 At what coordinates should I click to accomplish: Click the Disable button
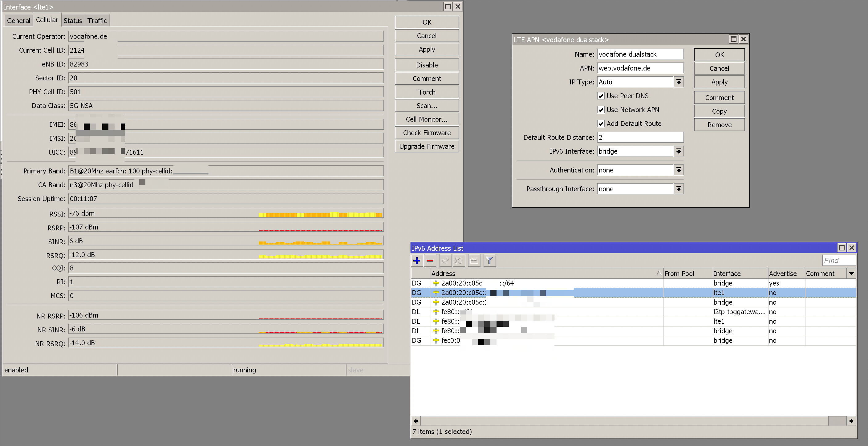[427, 65]
